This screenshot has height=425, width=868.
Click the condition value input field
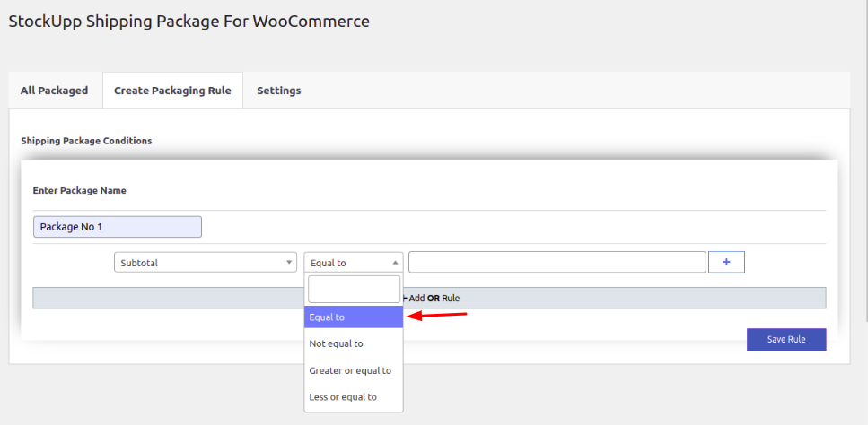pyautogui.click(x=557, y=262)
